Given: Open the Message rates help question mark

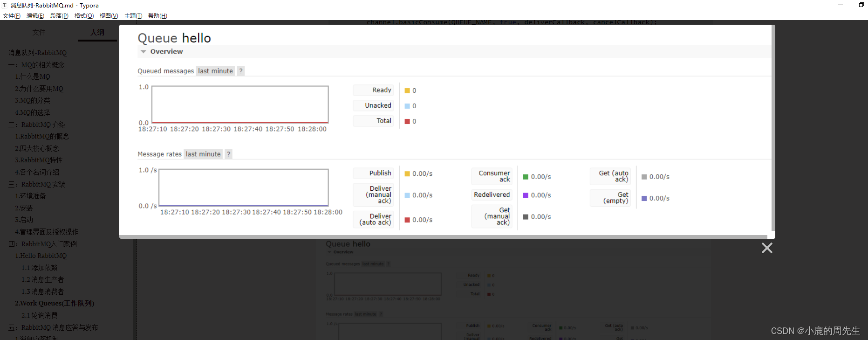Looking at the screenshot, I should click(229, 154).
